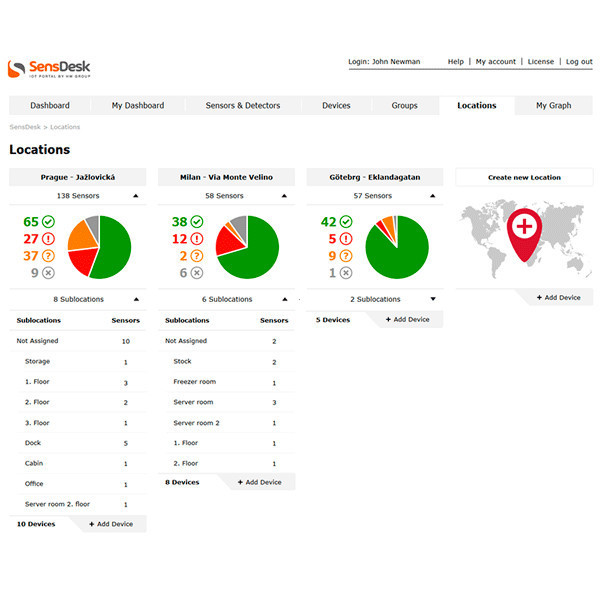Collapse the 6 Sublocations list for Milan
Viewport: 600px width, 600px height.
click(x=285, y=299)
